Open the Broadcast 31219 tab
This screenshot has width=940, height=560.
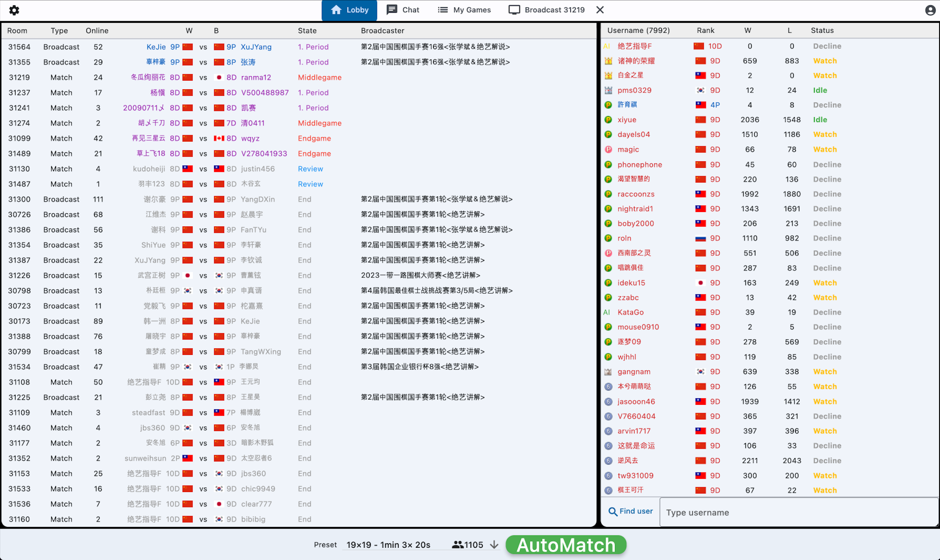coord(547,10)
